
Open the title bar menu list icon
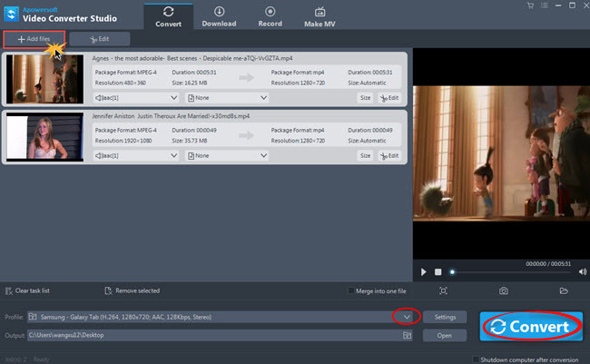pos(544,5)
